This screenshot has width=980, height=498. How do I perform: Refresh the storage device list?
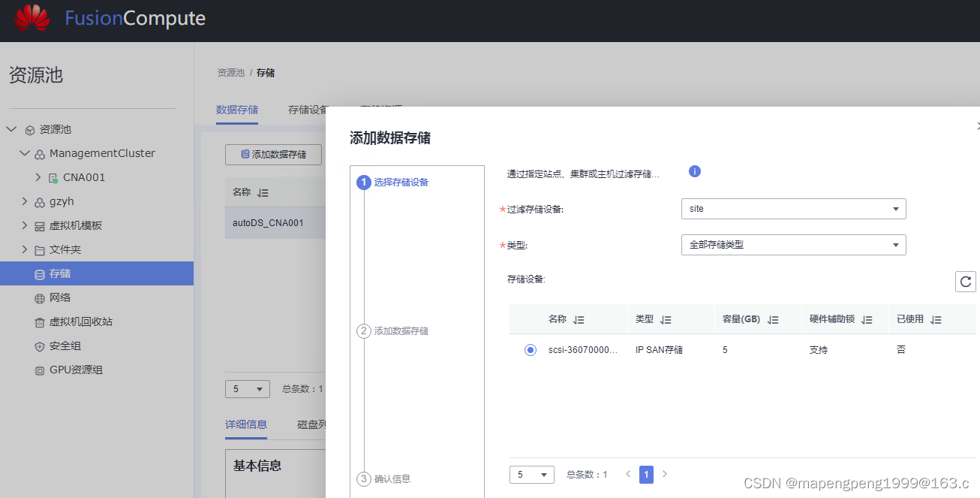point(966,282)
